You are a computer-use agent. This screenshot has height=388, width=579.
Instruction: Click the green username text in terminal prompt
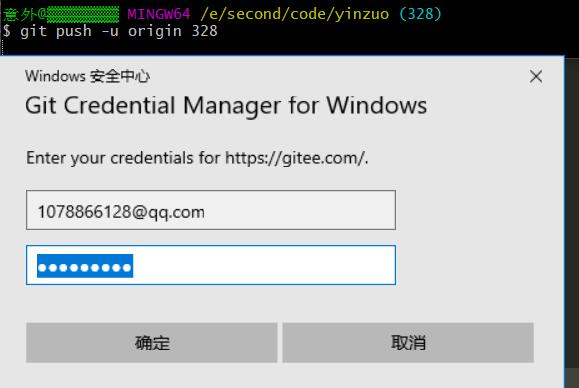[61, 14]
